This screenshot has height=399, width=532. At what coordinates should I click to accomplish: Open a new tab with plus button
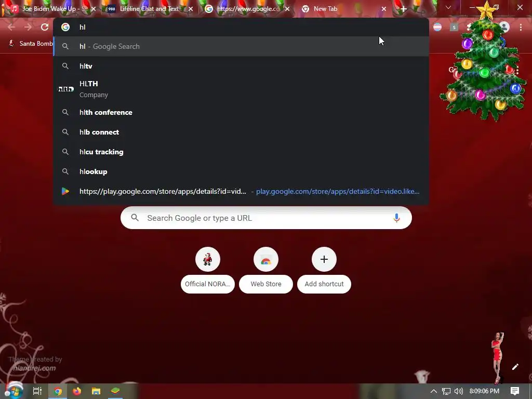pyautogui.click(x=403, y=9)
